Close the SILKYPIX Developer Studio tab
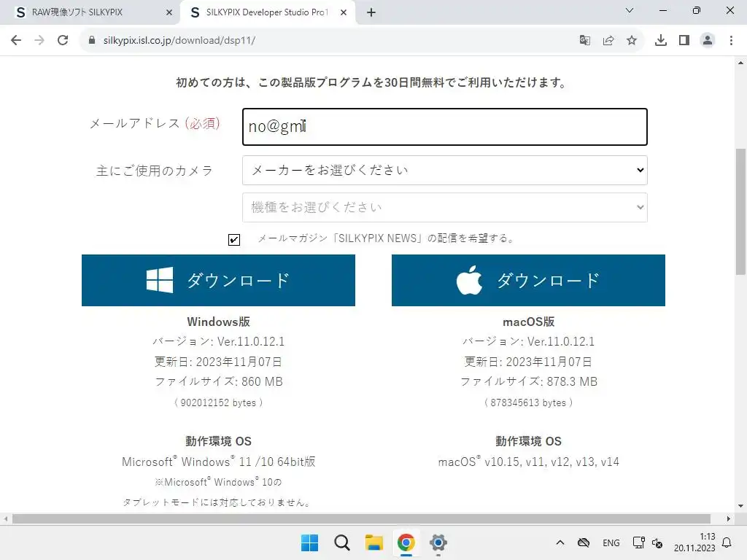This screenshot has height=560, width=747. pyautogui.click(x=344, y=13)
